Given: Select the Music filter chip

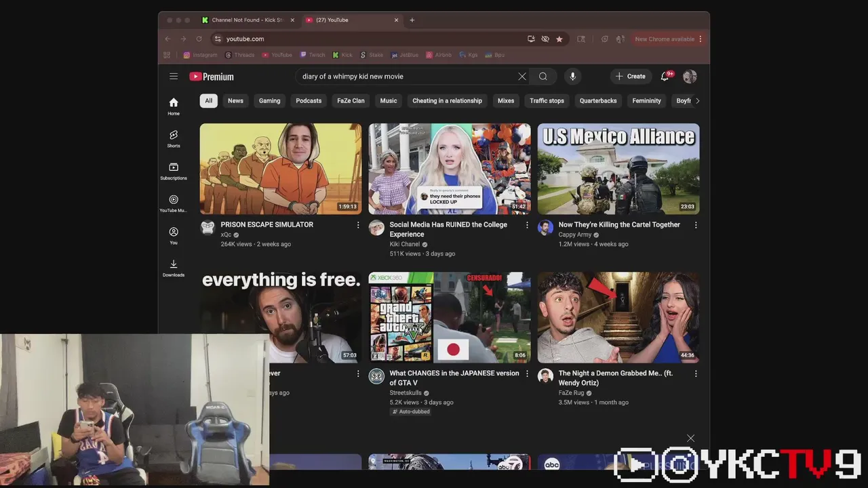Looking at the screenshot, I should (x=389, y=101).
